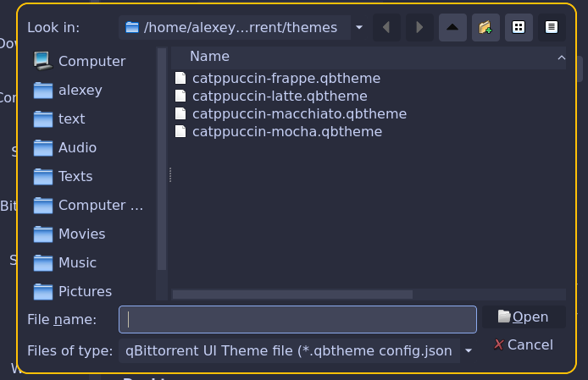This screenshot has width=588, height=380.
Task: Go back to previous folder
Action: (386, 27)
